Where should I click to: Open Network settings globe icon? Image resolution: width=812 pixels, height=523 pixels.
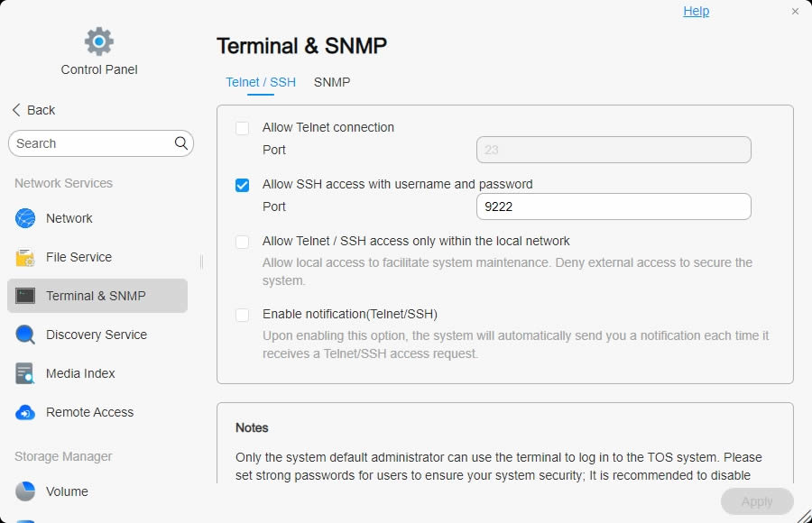(x=25, y=218)
